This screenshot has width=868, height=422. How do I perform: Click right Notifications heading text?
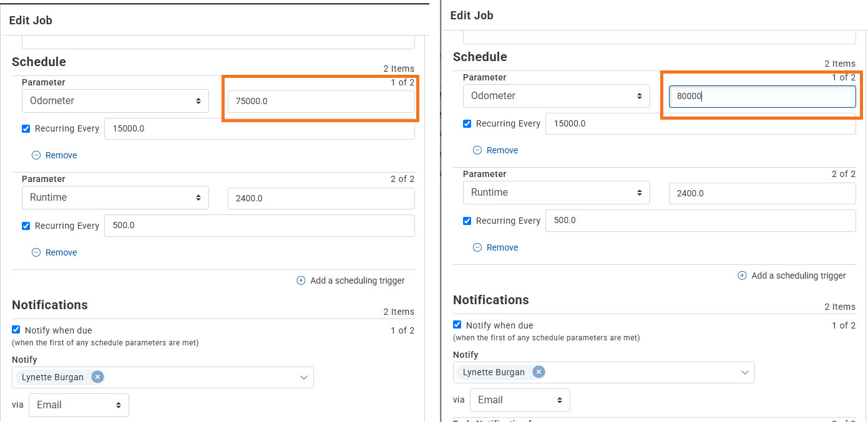click(x=491, y=300)
